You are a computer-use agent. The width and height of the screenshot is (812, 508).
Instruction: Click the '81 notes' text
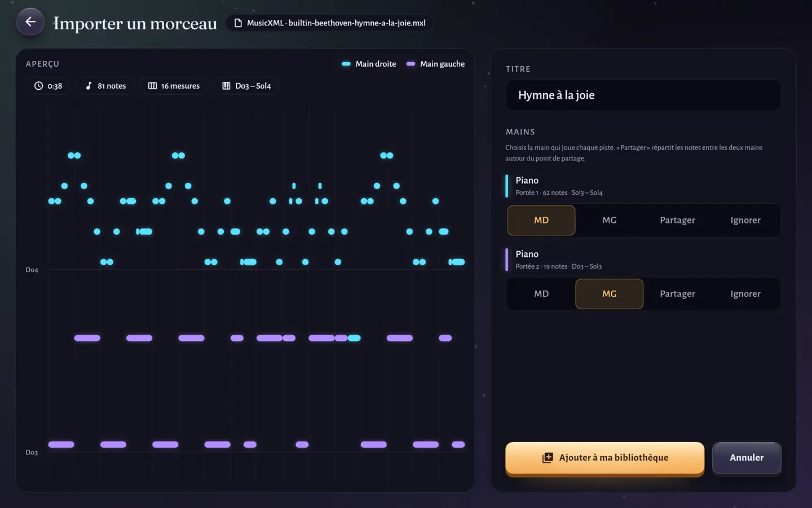tap(112, 86)
